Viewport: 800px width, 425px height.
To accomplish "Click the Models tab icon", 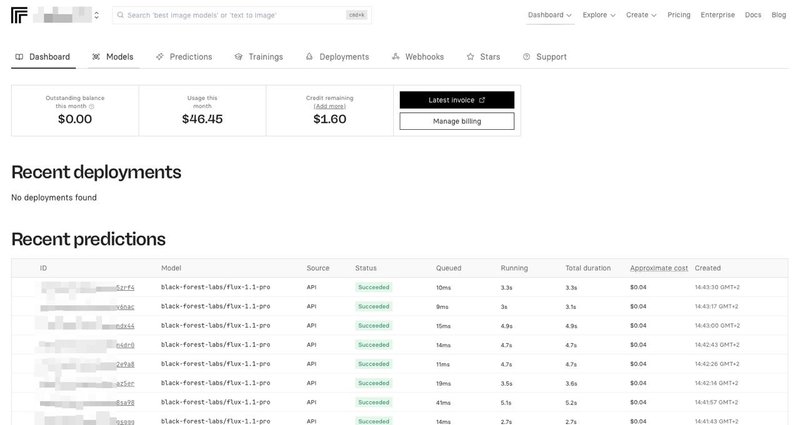I will tap(96, 57).
